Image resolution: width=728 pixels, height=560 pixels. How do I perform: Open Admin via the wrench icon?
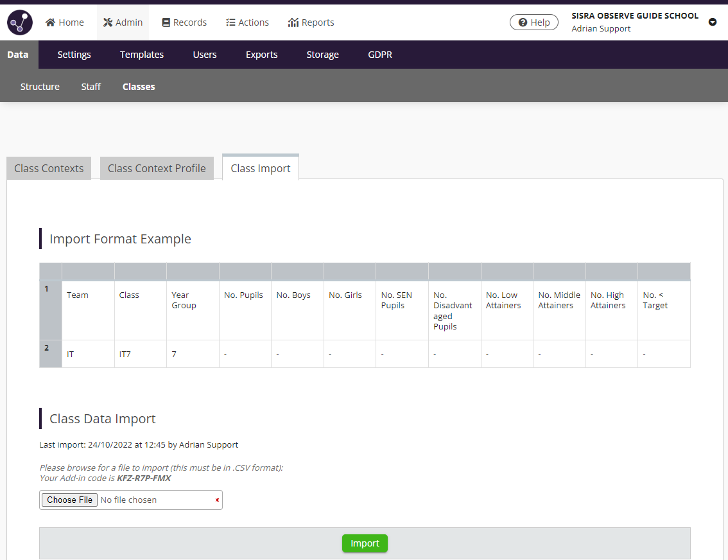pos(108,22)
